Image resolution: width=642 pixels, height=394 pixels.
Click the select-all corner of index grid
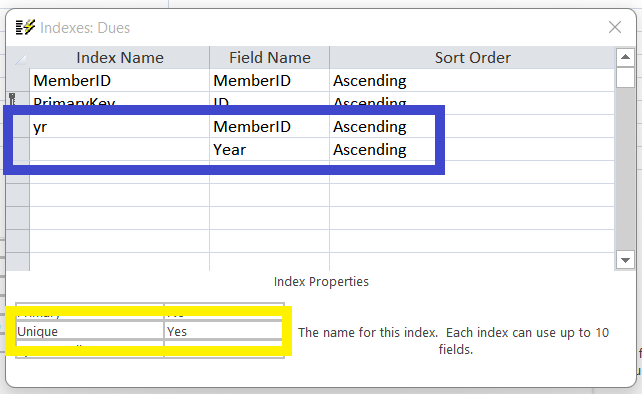tap(18, 57)
